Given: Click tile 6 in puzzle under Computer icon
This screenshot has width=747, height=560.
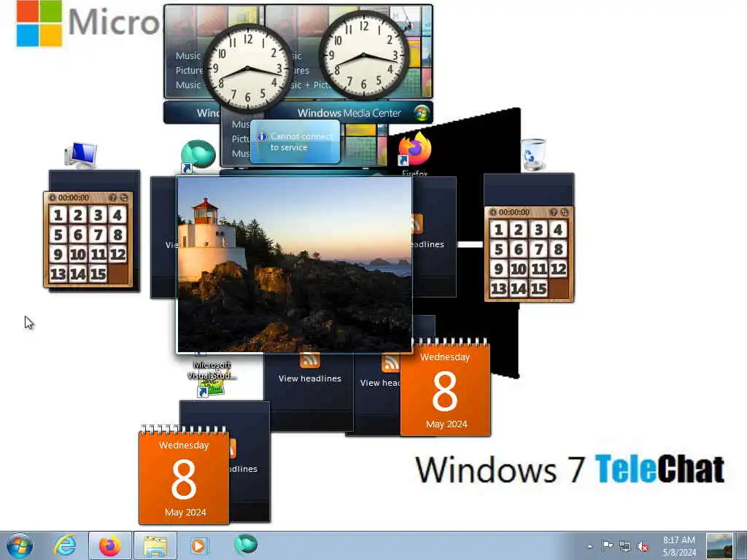Looking at the screenshot, I should [78, 235].
